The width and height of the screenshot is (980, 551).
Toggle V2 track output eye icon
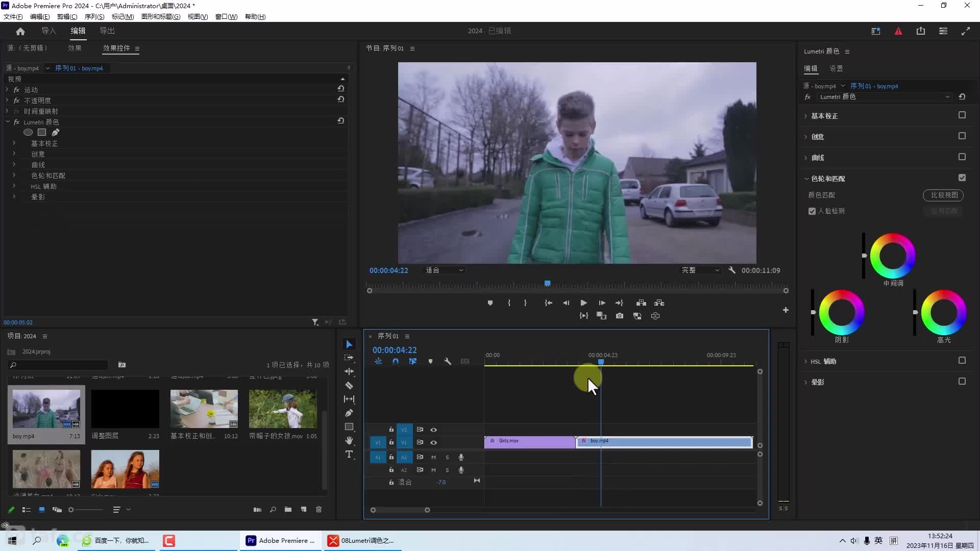click(x=433, y=430)
